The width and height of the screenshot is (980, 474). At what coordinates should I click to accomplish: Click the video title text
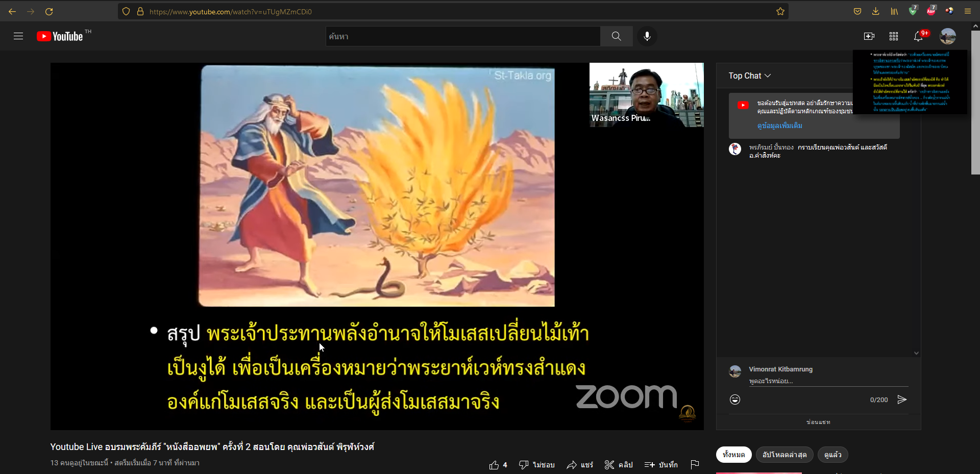point(212,447)
